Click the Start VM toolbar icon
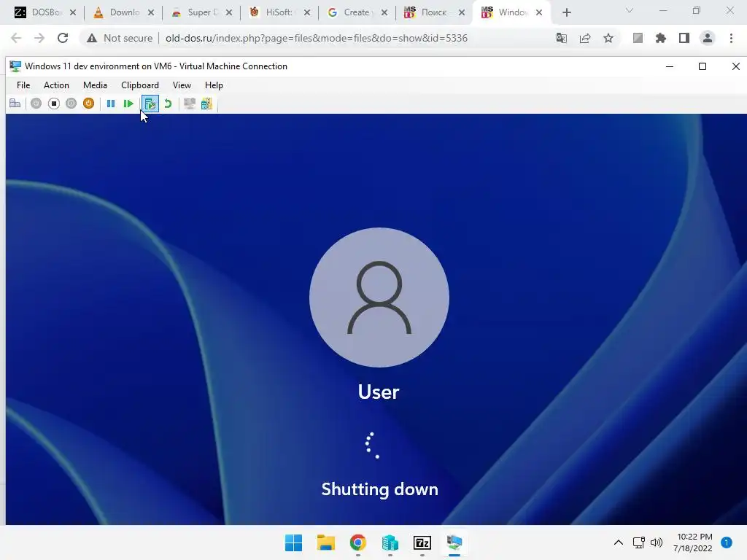 click(x=36, y=104)
